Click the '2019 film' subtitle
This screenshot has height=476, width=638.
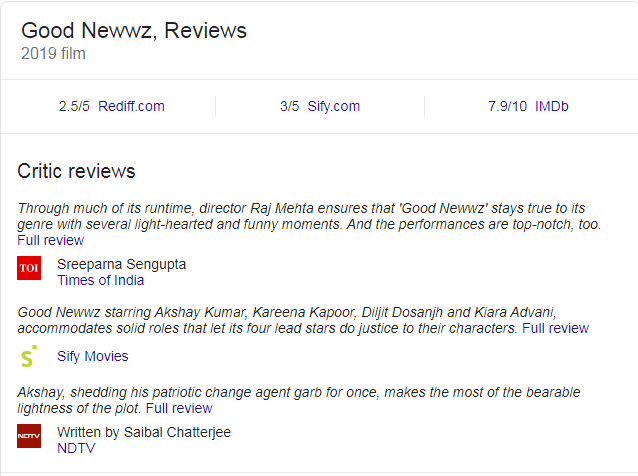coord(53,53)
